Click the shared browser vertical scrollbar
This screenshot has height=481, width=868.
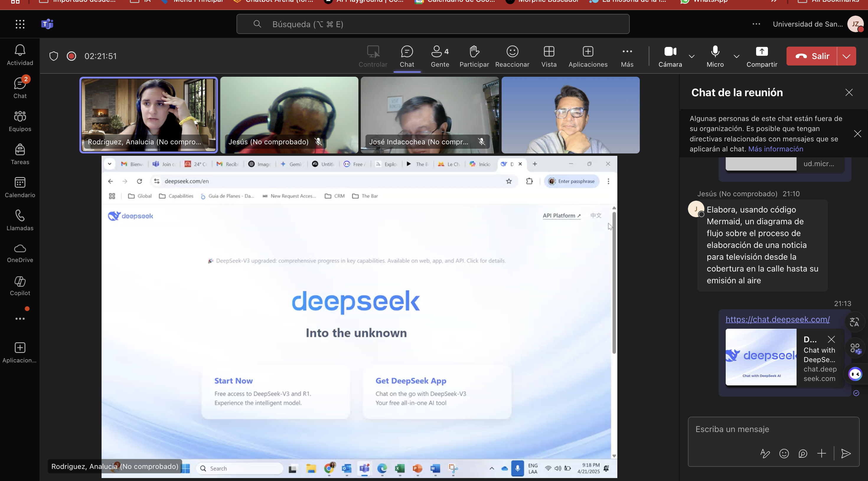pyautogui.click(x=614, y=283)
